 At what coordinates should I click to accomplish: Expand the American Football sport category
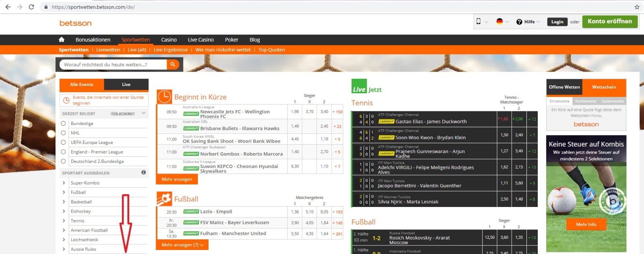tap(64, 230)
